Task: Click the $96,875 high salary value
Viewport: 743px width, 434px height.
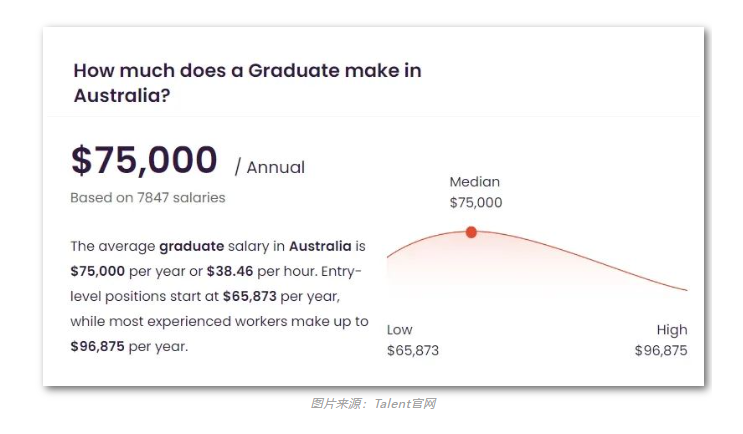Action: coord(661,350)
